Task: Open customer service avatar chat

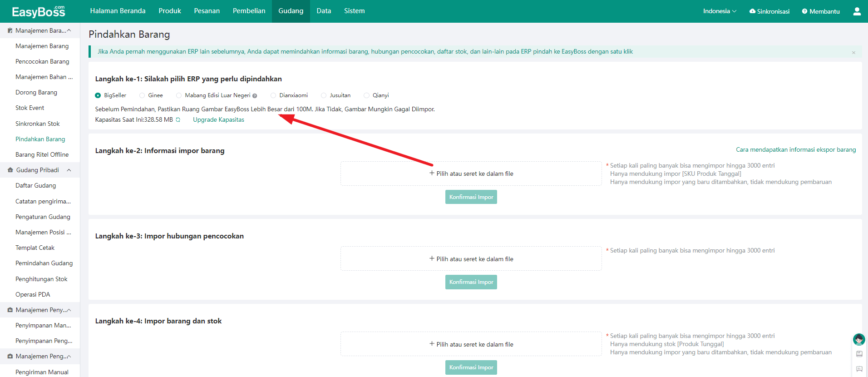Action: [x=859, y=339]
